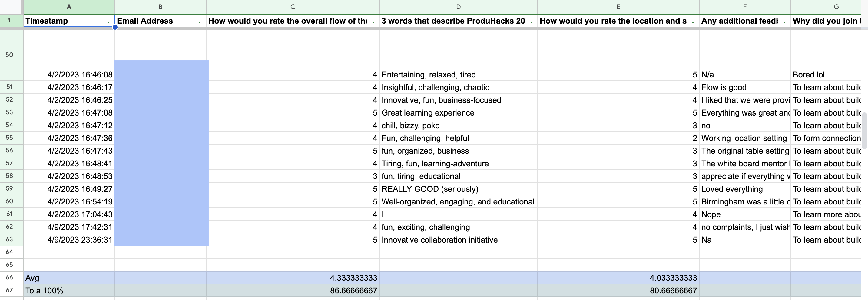Click cell 'Great learning experience'
Screen dimensions: 868x300
tap(458, 113)
